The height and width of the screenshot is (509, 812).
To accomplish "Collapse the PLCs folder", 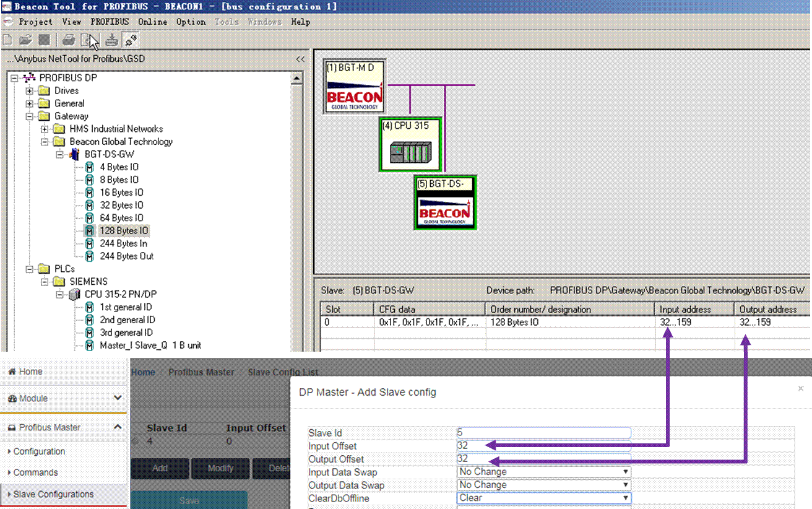I will (29, 269).
